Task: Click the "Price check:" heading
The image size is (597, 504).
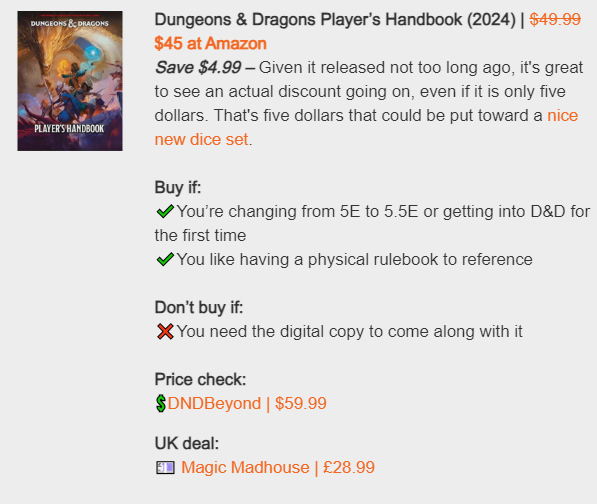Action: click(x=200, y=379)
